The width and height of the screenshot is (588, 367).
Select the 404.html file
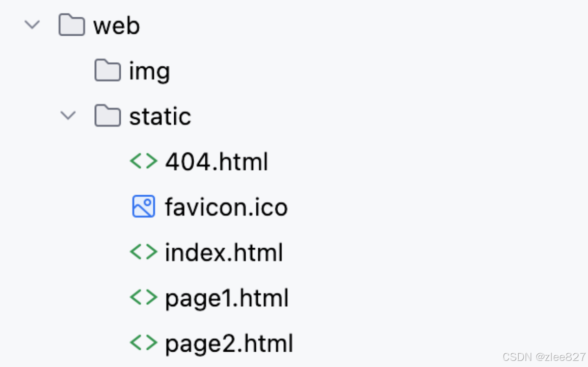(217, 161)
